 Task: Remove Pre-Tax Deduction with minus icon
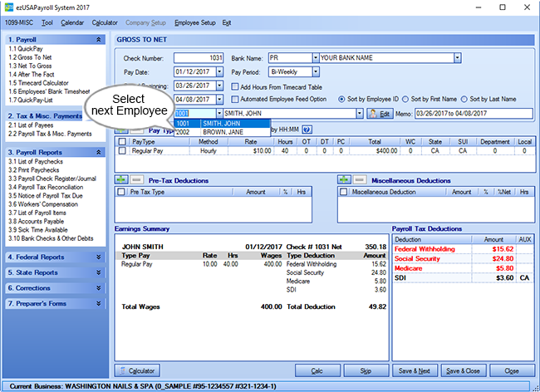136,179
